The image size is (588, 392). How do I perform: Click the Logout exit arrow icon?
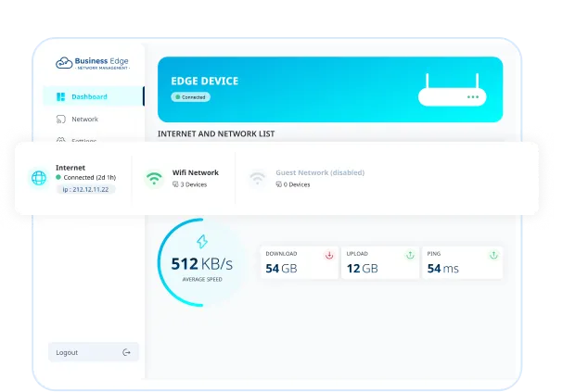[127, 352]
